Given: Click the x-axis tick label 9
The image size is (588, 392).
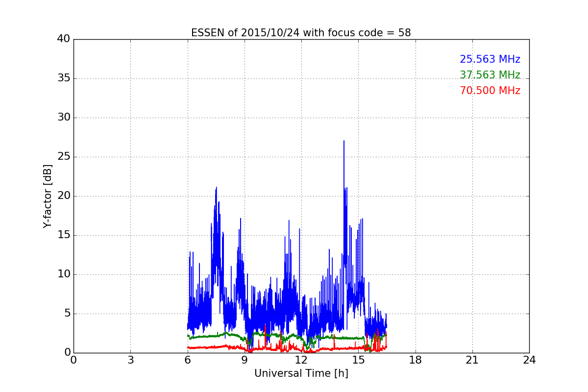Looking at the screenshot, I should (x=245, y=360).
